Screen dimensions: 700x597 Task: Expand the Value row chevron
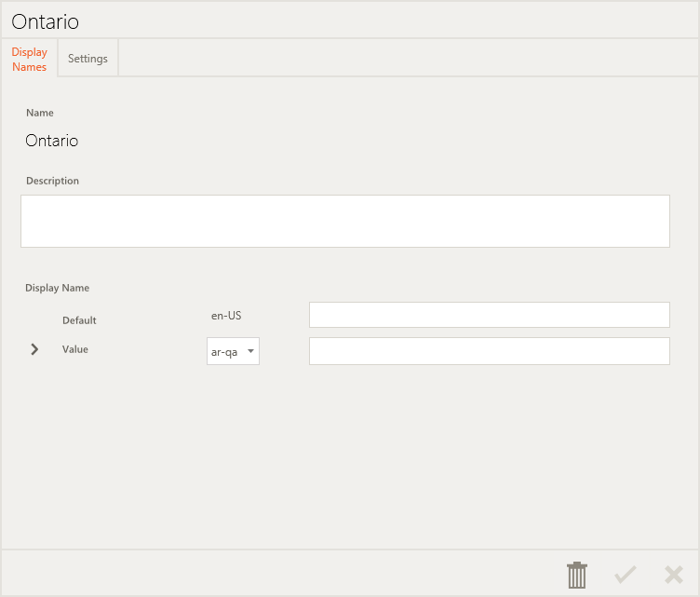pos(34,349)
